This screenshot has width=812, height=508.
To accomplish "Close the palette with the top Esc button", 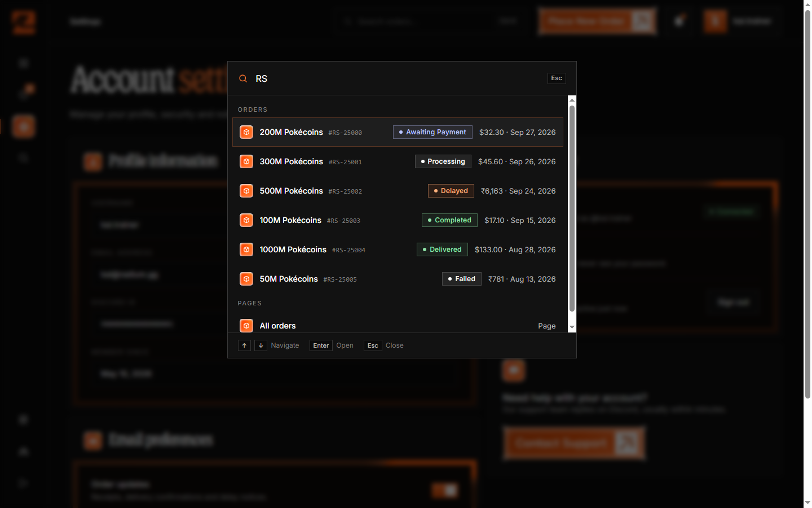I will pos(557,78).
